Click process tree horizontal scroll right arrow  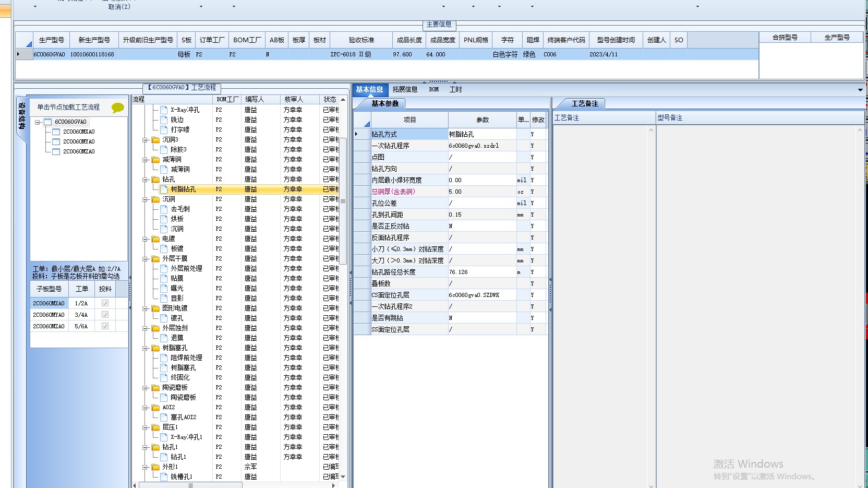(333, 485)
